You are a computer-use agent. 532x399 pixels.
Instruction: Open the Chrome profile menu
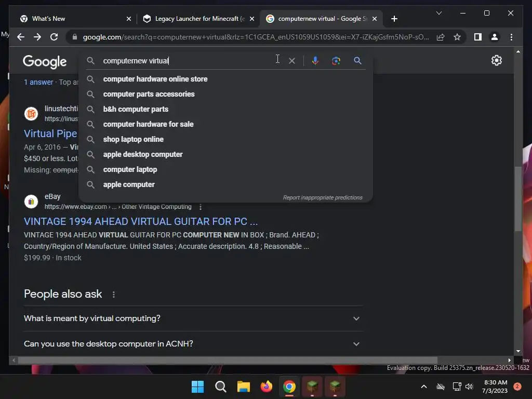(495, 37)
